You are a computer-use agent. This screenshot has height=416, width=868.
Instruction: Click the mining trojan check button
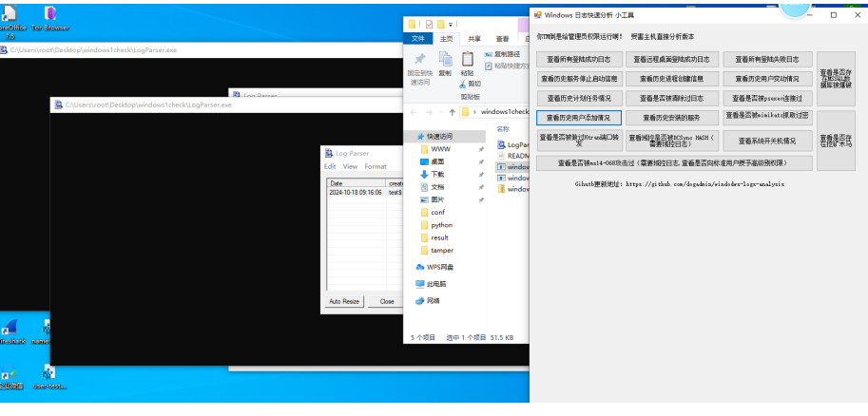pyautogui.click(x=836, y=141)
